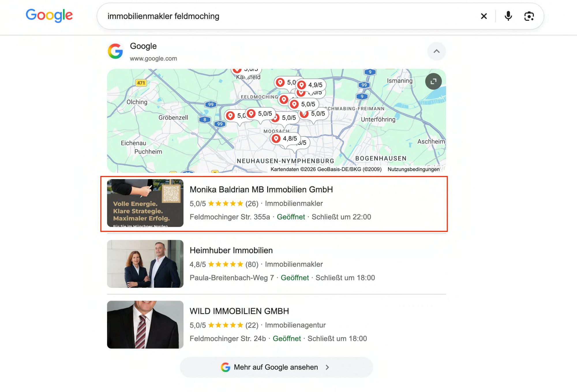Screen dimensions: 577x392
Task: Click Gröbenzell label on map
Action: 173,118
